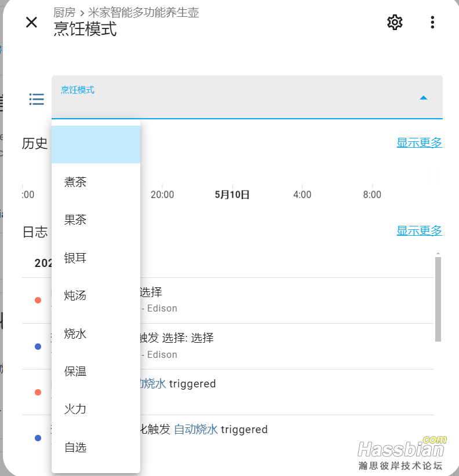This screenshot has height=476, width=459.
Task: Choose 煮茶 from the dropdown list
Action: [75, 182]
